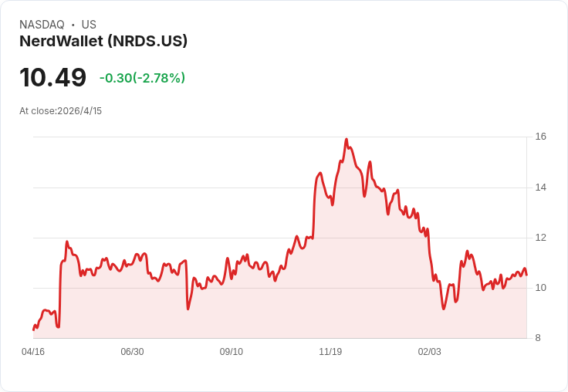Screen dimensions: 568x392
Task: Click the At close:2026/4/15 date text
Action: point(60,111)
